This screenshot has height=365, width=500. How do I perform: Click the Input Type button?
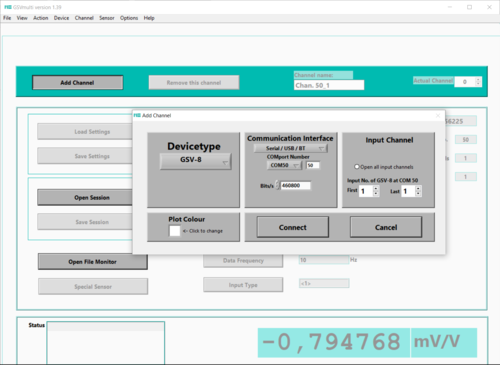coord(243,285)
